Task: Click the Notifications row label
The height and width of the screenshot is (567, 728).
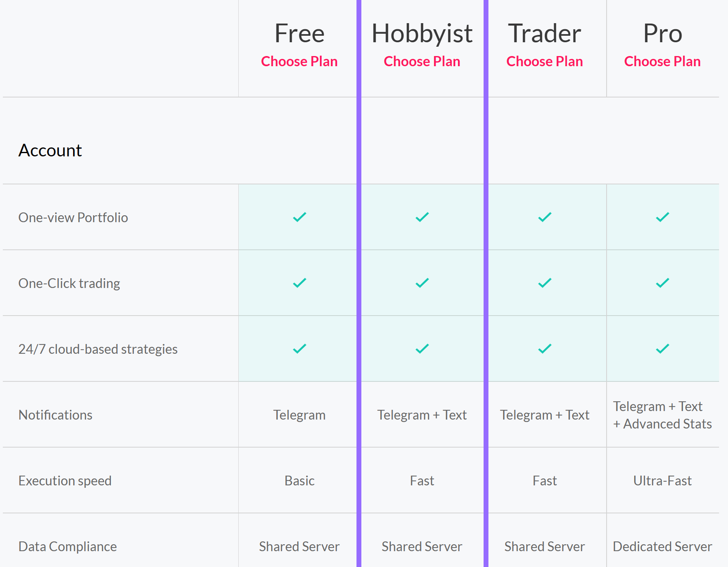Action: point(56,415)
